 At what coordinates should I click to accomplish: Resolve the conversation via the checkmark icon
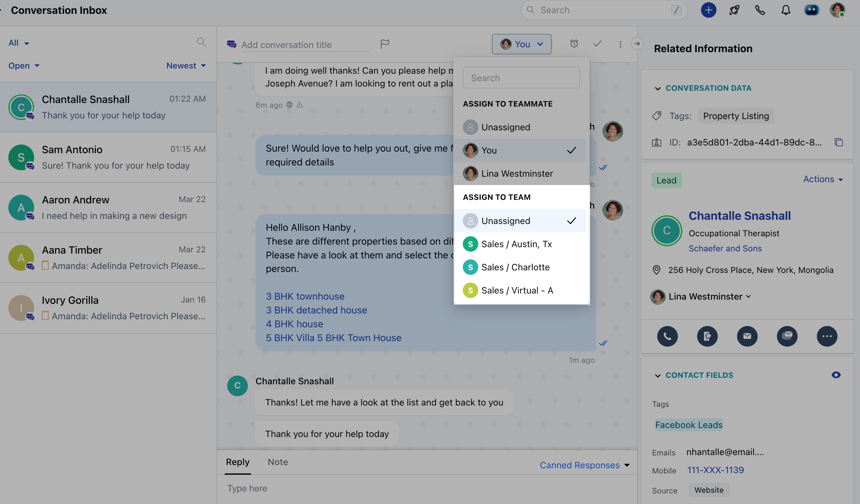597,44
